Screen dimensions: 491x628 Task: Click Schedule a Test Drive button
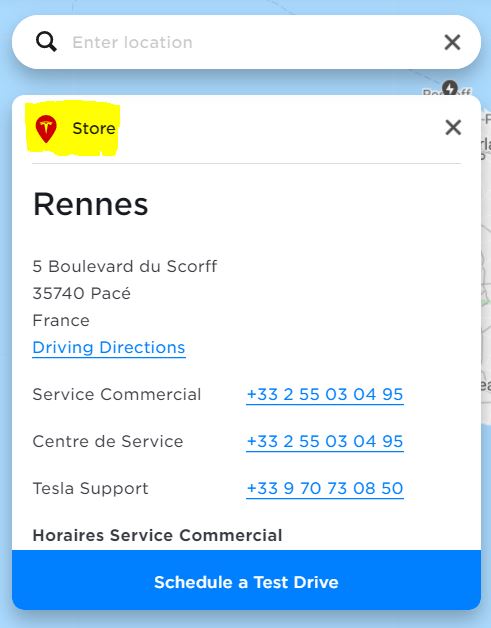(x=246, y=580)
